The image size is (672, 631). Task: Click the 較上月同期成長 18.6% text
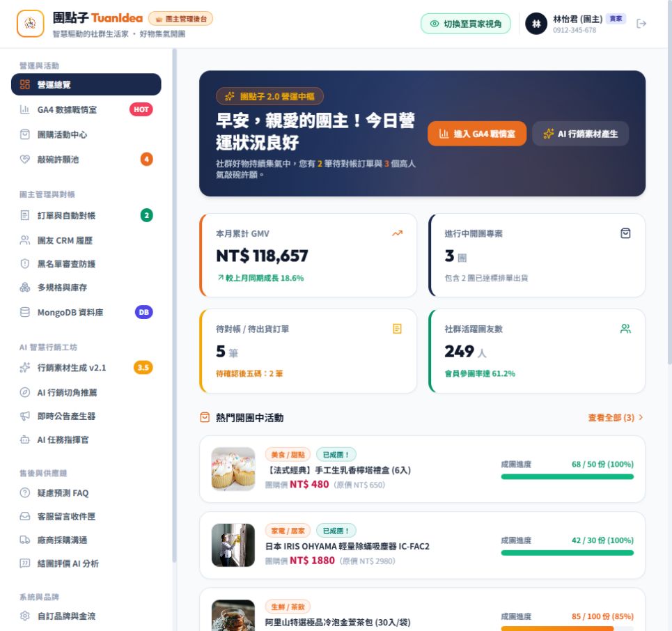coord(260,278)
